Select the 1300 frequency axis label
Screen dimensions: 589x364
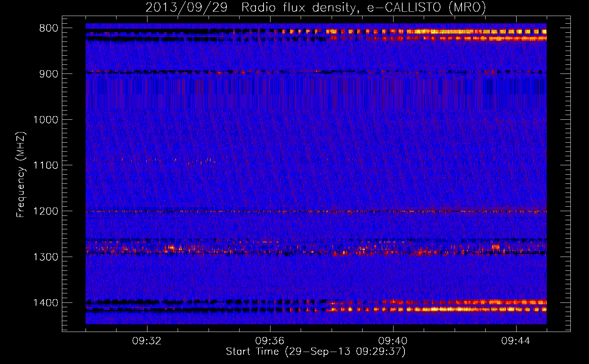pyautogui.click(x=46, y=257)
